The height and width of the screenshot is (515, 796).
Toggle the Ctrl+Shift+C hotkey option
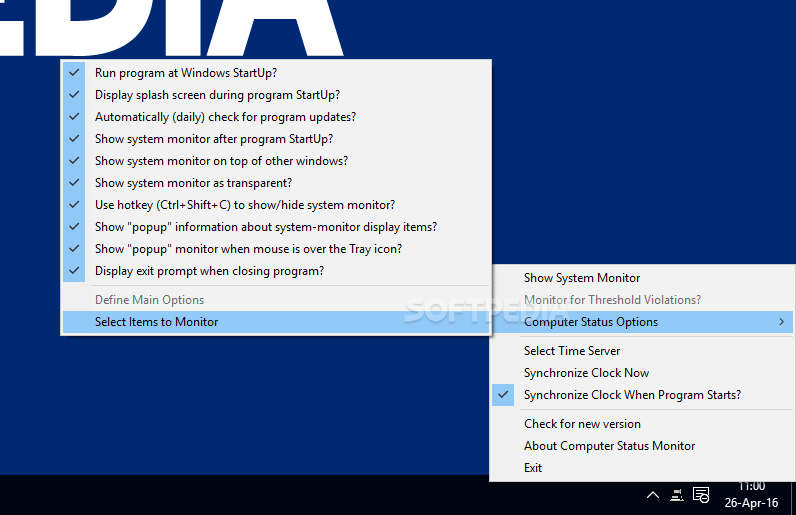(276, 205)
